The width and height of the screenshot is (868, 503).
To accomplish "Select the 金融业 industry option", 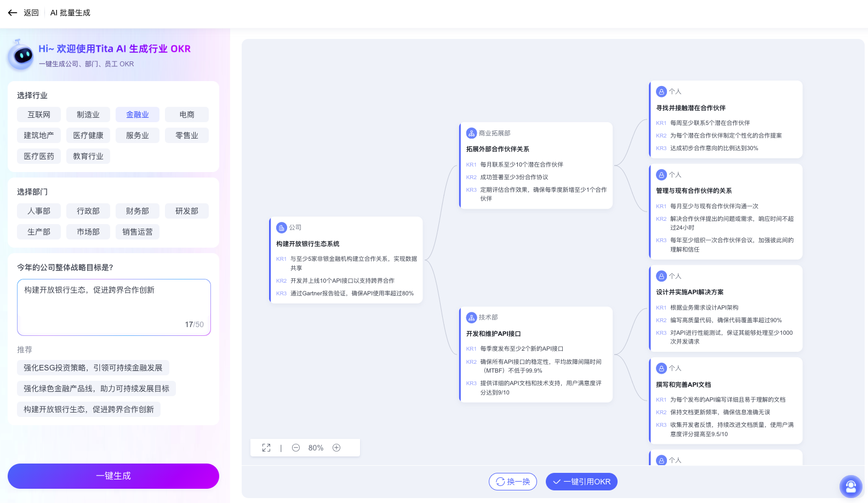I will tap(138, 115).
